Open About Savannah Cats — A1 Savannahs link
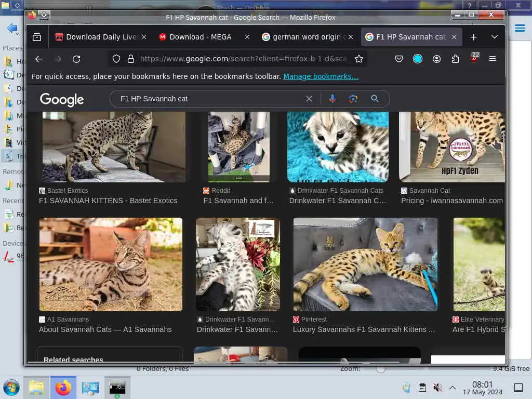This screenshot has height=399, width=532. coord(105,329)
